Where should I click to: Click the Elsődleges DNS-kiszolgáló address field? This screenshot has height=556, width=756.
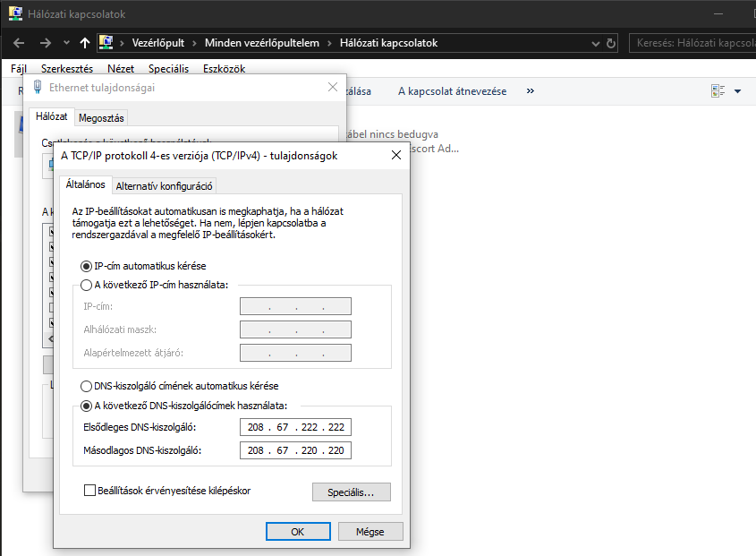(295, 427)
